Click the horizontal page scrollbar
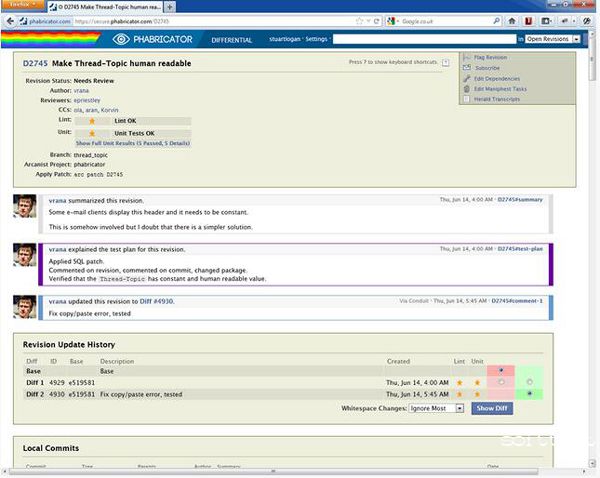The width and height of the screenshot is (600, 478). (x=274, y=471)
